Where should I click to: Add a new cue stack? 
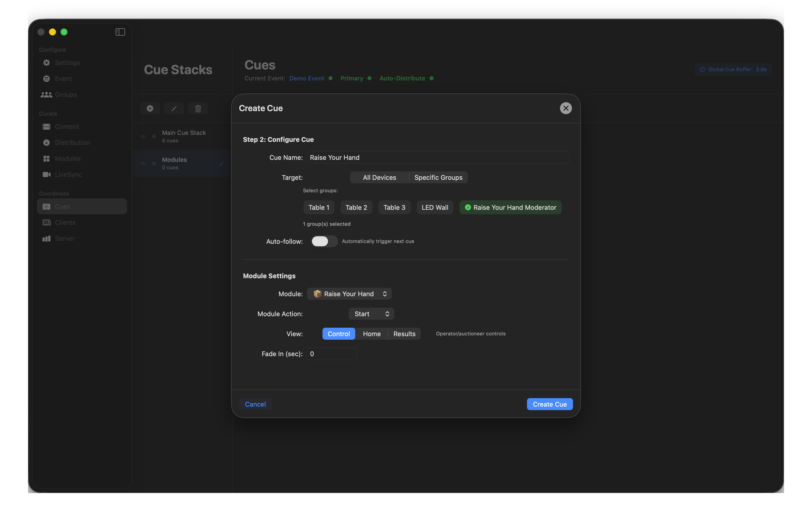click(x=150, y=108)
